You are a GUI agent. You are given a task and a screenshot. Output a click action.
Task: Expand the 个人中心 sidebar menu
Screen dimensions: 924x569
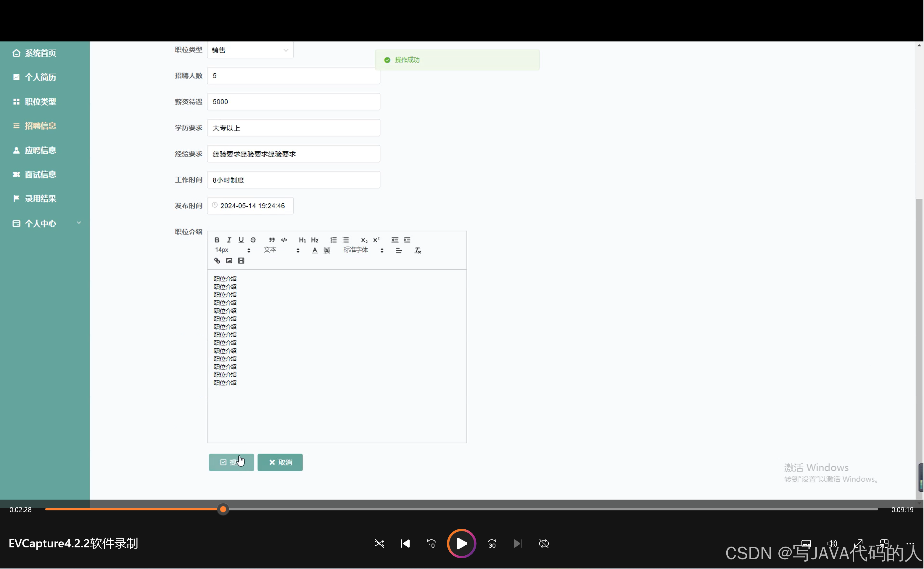45,223
